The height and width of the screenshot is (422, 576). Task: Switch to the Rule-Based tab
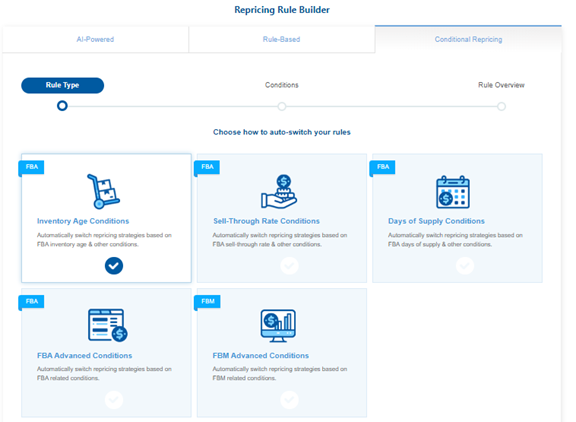[281, 39]
